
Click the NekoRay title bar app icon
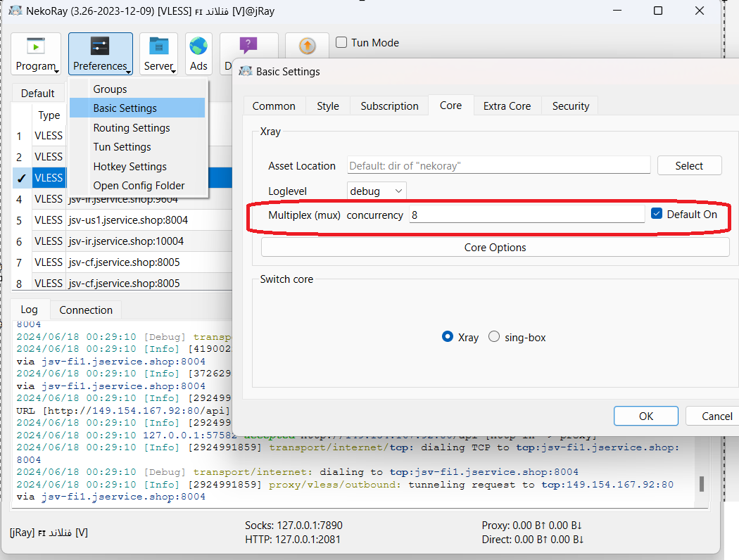(14, 11)
